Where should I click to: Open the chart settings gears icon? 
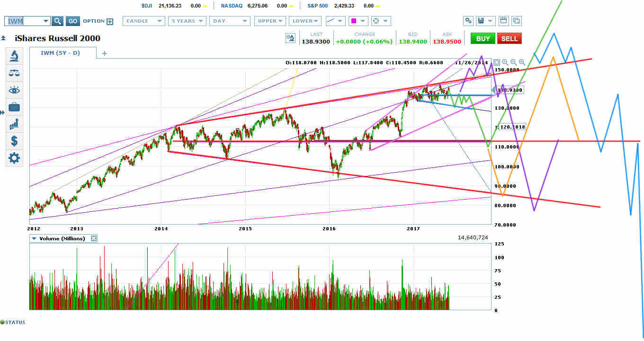[x=468, y=21]
